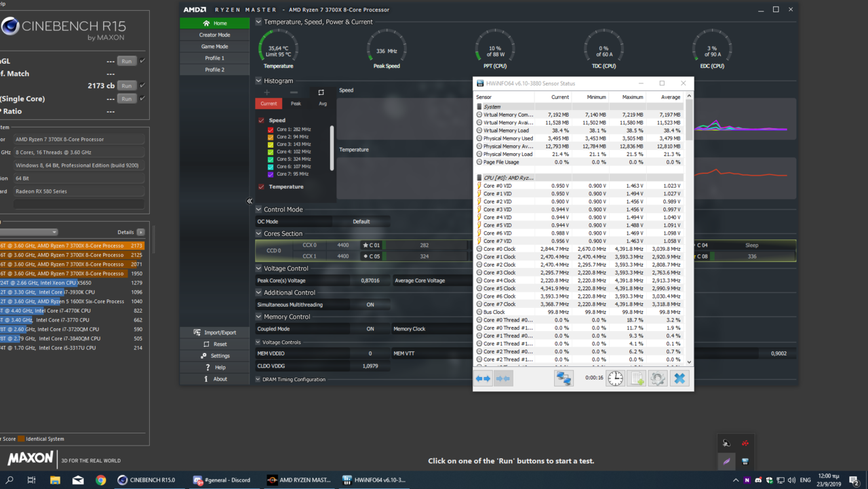
Task: Toggle Core 4 speed checkbox
Action: click(x=271, y=151)
